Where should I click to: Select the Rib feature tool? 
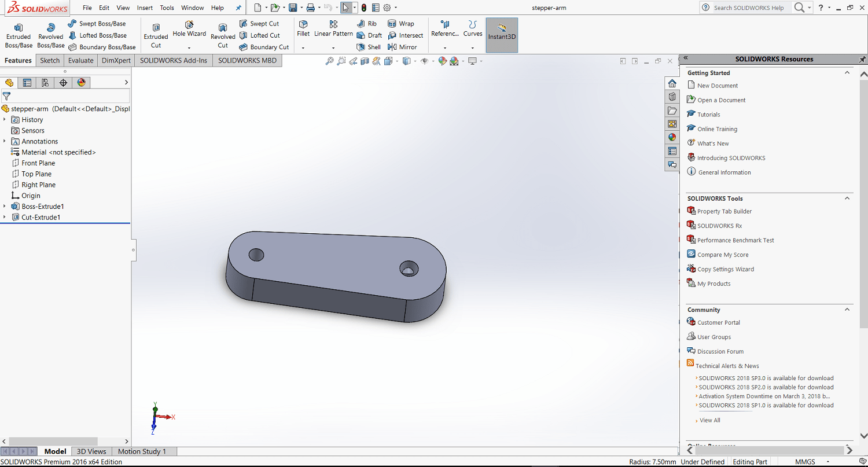(367, 24)
